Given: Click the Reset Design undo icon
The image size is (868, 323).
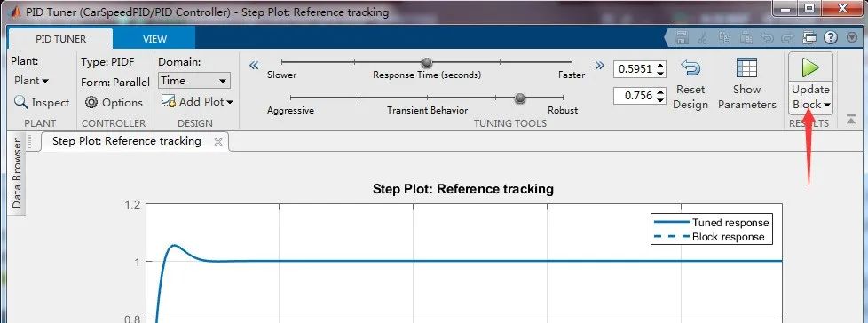Looking at the screenshot, I should (690, 68).
